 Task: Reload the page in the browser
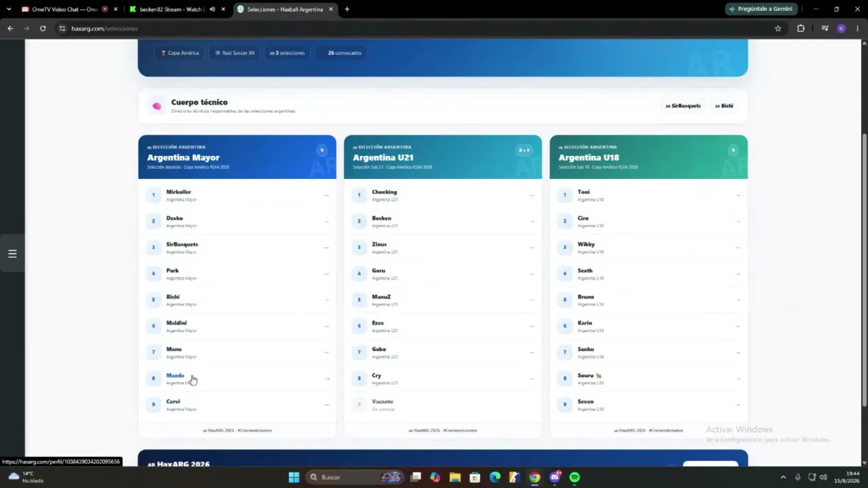tap(43, 28)
